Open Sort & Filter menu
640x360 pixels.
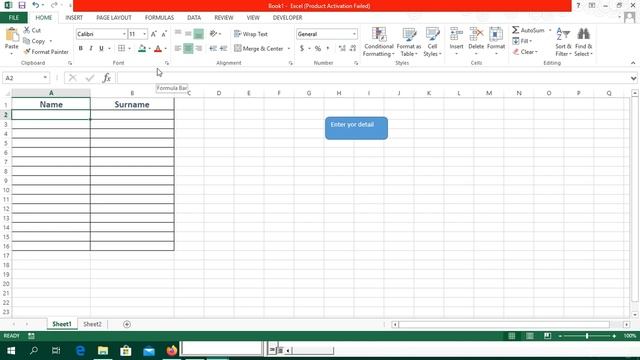click(x=563, y=42)
